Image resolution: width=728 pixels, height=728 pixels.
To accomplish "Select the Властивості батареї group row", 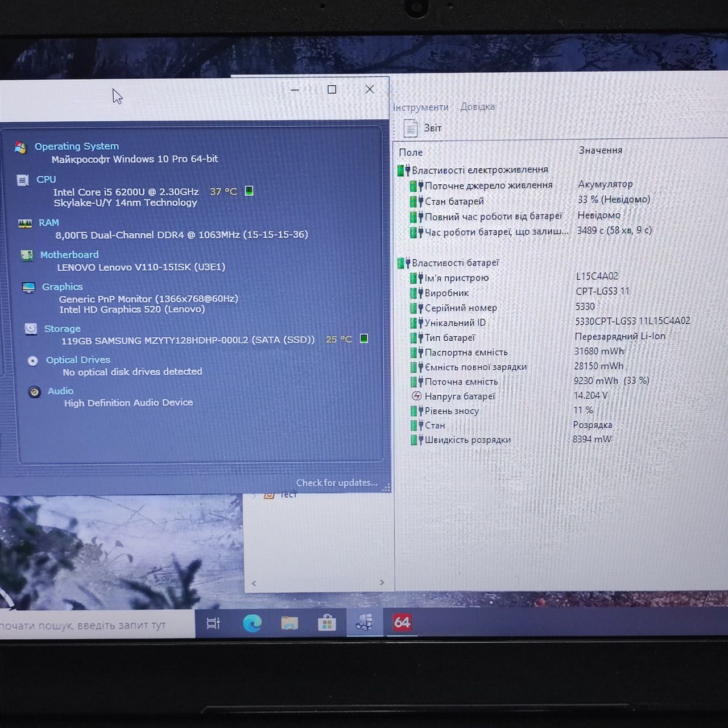I will coord(449,263).
